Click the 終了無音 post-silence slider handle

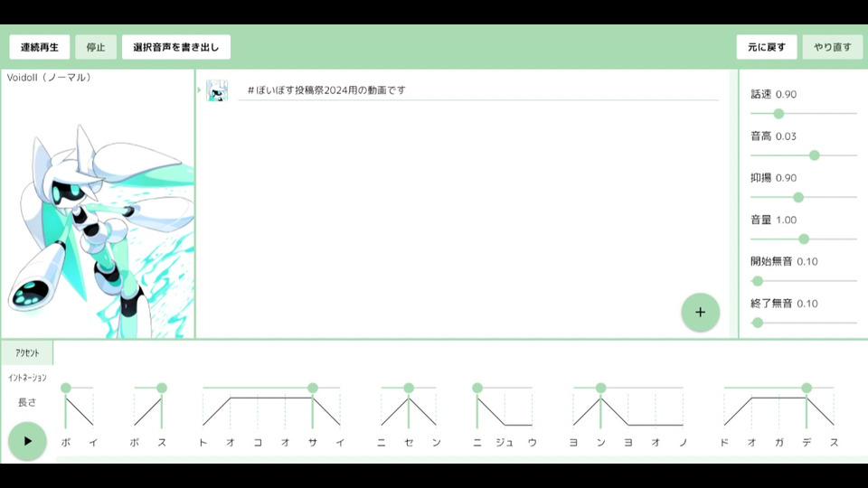758,323
